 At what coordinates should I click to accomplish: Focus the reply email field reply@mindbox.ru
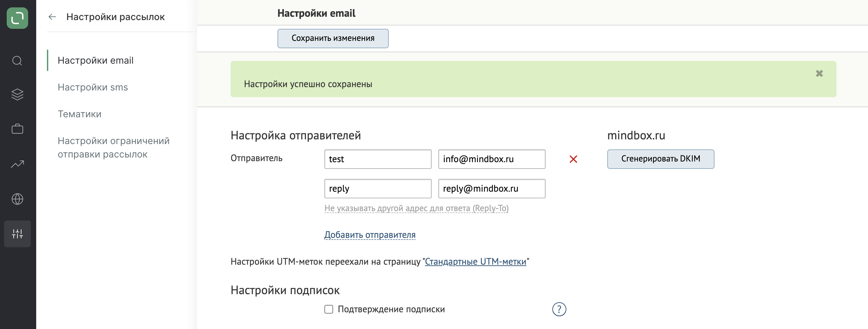(492, 189)
